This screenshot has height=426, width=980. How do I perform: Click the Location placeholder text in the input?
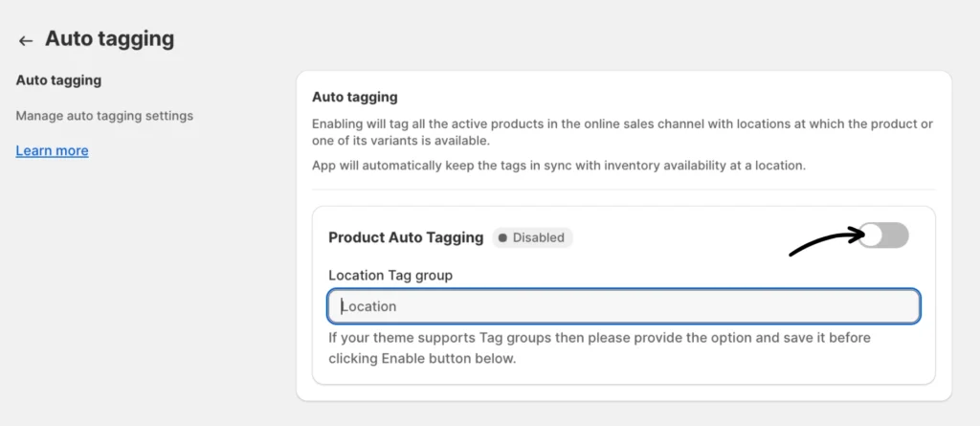pos(369,306)
